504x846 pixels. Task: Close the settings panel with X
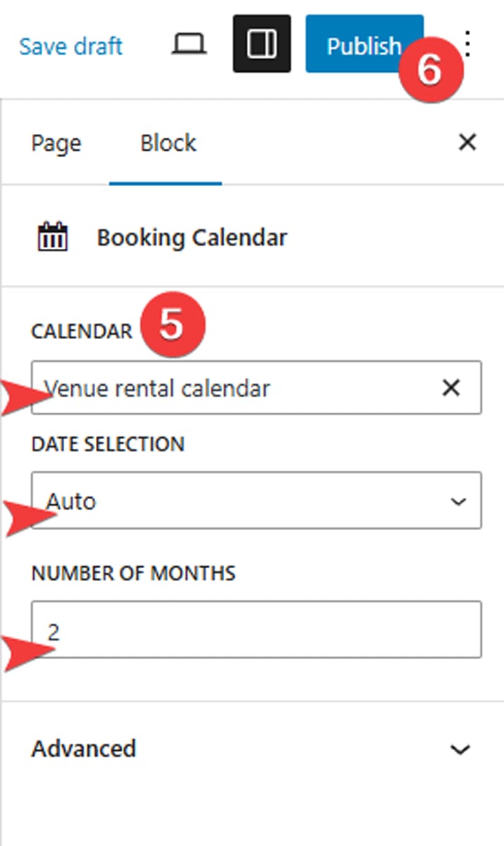coord(467,143)
